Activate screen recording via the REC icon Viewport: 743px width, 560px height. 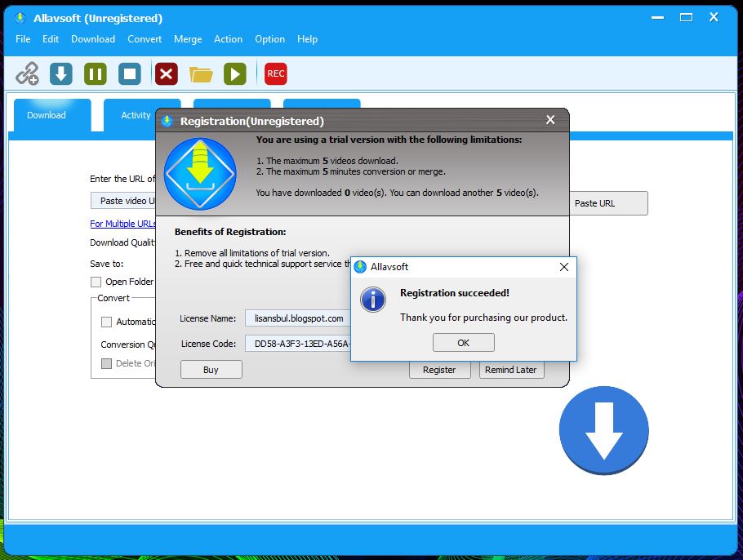[275, 73]
